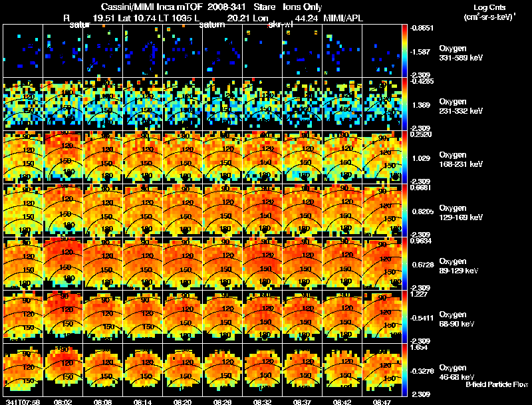Screen dimensions: 532x405
Task: Click the '08:08' time label
Action: click(x=103, y=402)
